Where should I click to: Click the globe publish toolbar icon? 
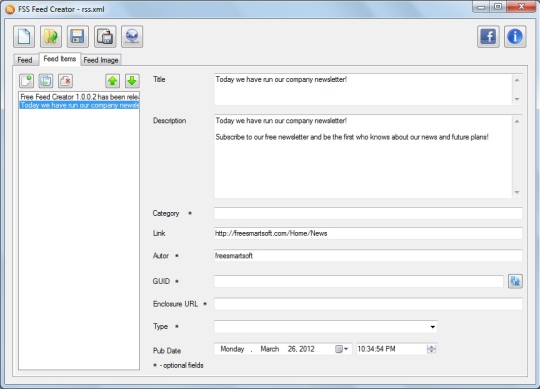[132, 36]
